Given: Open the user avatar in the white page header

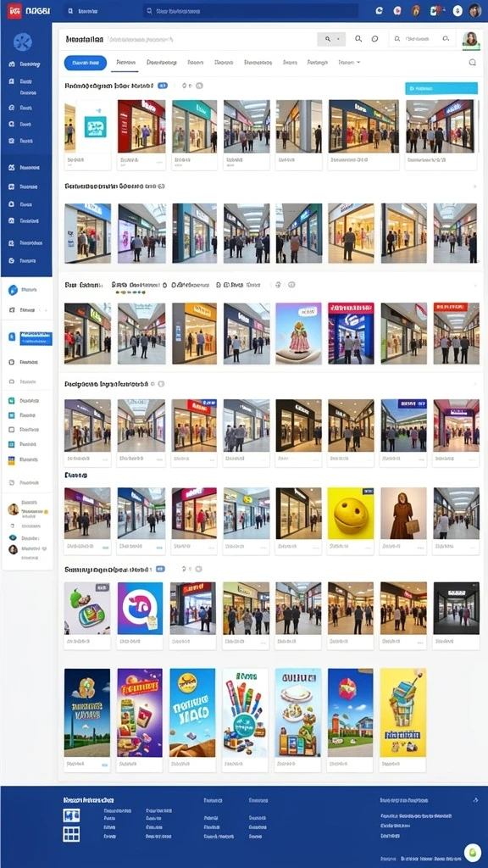Looking at the screenshot, I should click(470, 39).
